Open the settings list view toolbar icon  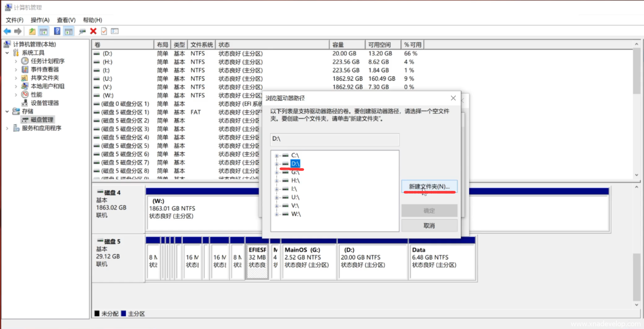115,31
